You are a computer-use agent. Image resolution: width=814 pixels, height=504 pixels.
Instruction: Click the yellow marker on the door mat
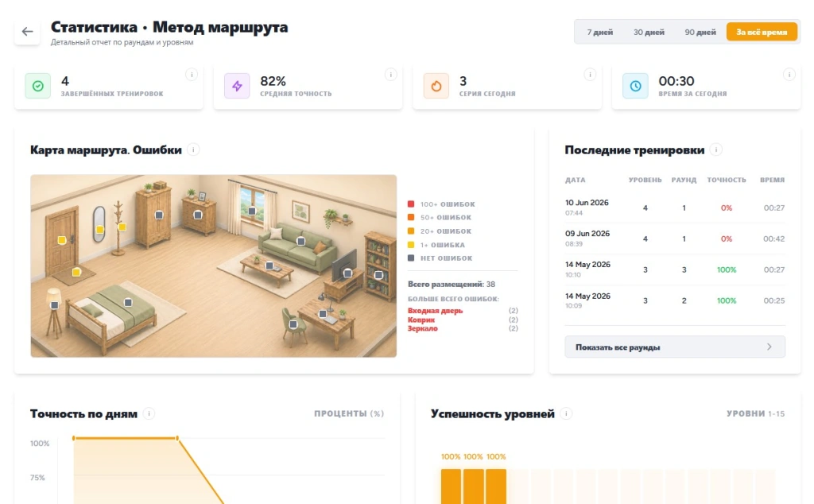pyautogui.click(x=76, y=272)
